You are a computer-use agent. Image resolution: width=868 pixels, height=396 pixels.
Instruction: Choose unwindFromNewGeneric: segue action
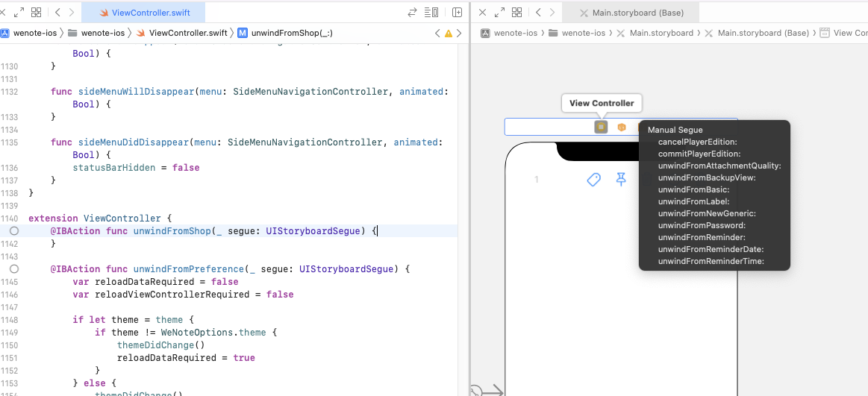(707, 213)
